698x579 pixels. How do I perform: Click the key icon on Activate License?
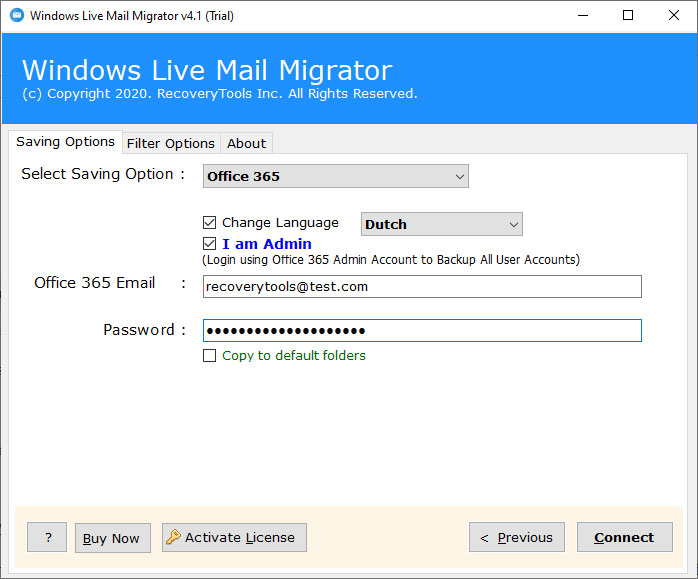pyautogui.click(x=173, y=537)
